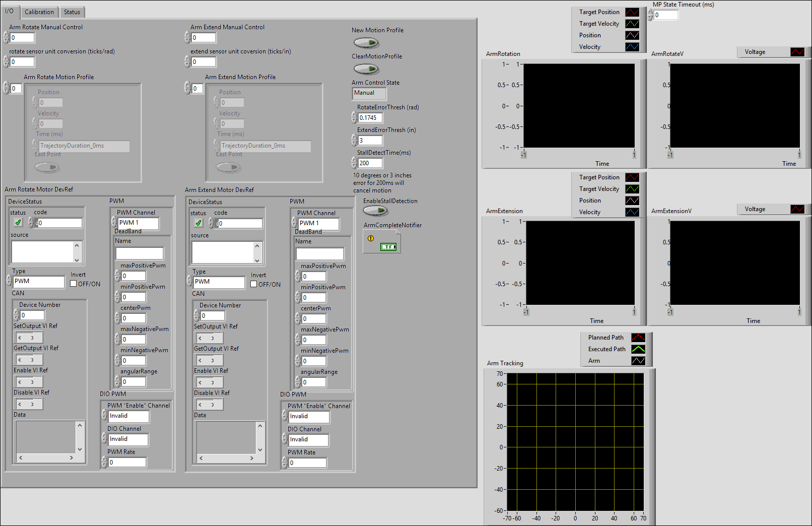Screen dimensions: 812x526
Task: Click the Voltage legend icon on ArmRotateV
Action: point(797,51)
